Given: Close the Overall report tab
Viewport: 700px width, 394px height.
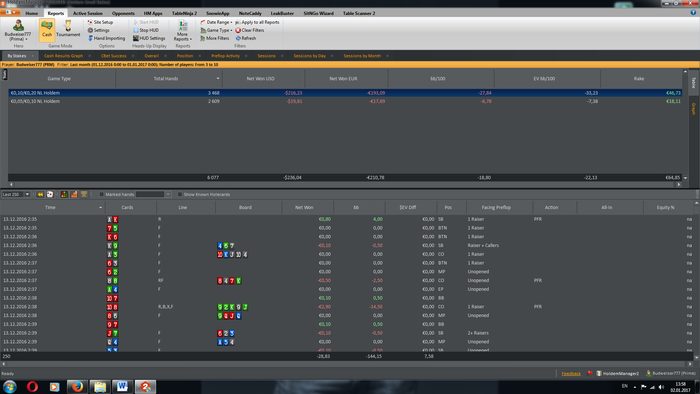Looking at the screenshot, I should (165, 56).
